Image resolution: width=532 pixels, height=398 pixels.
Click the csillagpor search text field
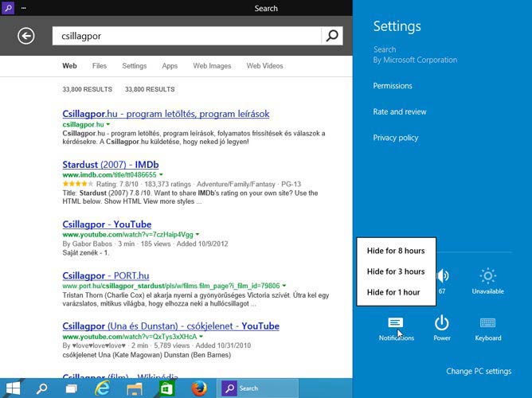tap(186, 36)
